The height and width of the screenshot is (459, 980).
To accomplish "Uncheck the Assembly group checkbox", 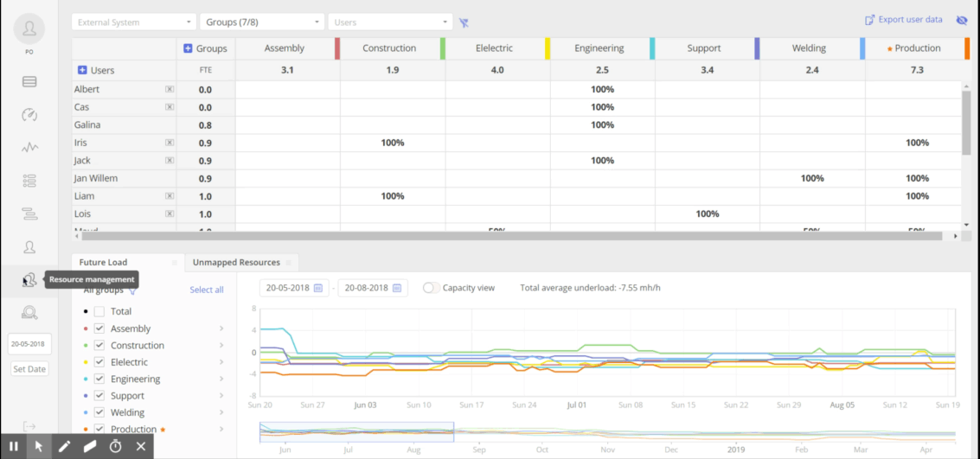I will pyautogui.click(x=99, y=328).
